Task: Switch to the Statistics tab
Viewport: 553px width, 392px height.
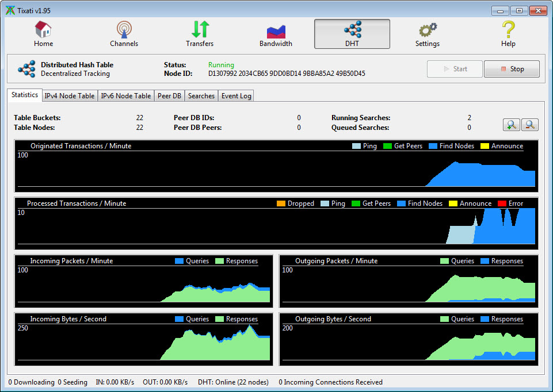Action: click(25, 95)
